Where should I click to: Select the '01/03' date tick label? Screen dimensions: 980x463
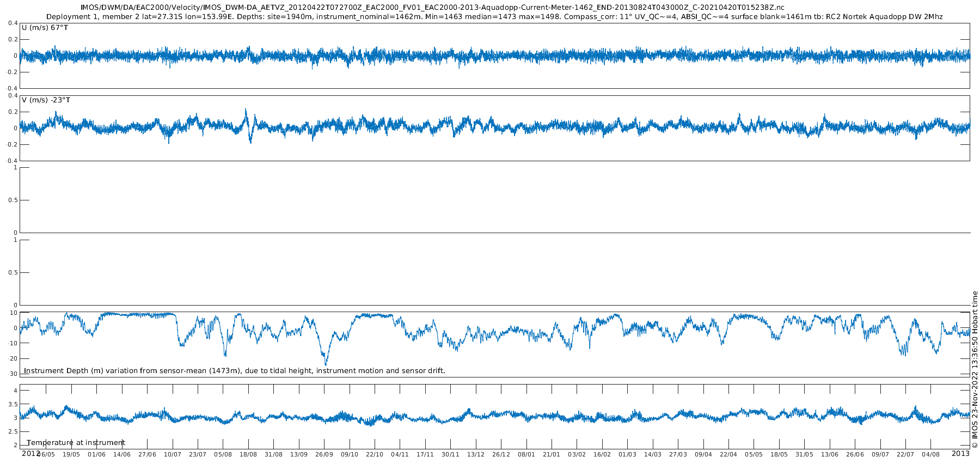[x=628, y=454]
